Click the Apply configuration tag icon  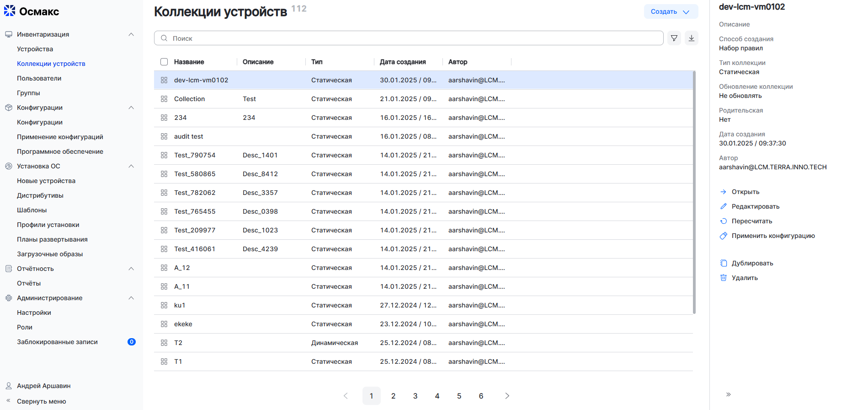point(724,236)
